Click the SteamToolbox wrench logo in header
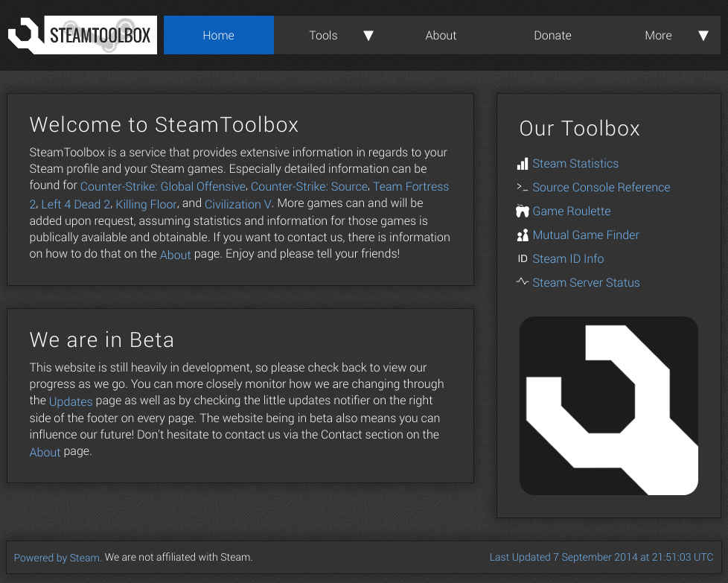This screenshot has width=728, height=583. 26,35
